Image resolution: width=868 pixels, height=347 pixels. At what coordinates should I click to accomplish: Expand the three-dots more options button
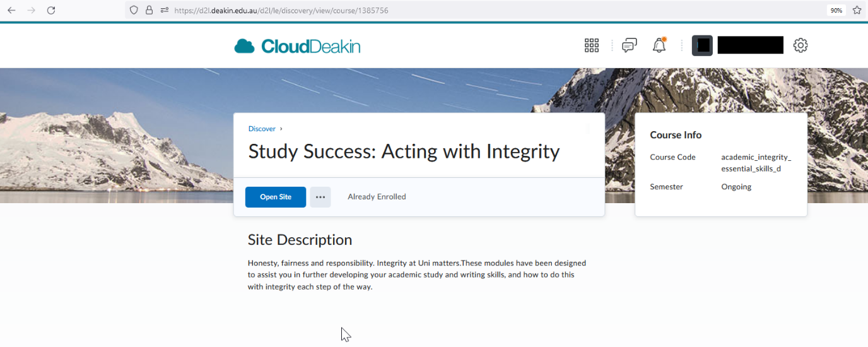(320, 197)
